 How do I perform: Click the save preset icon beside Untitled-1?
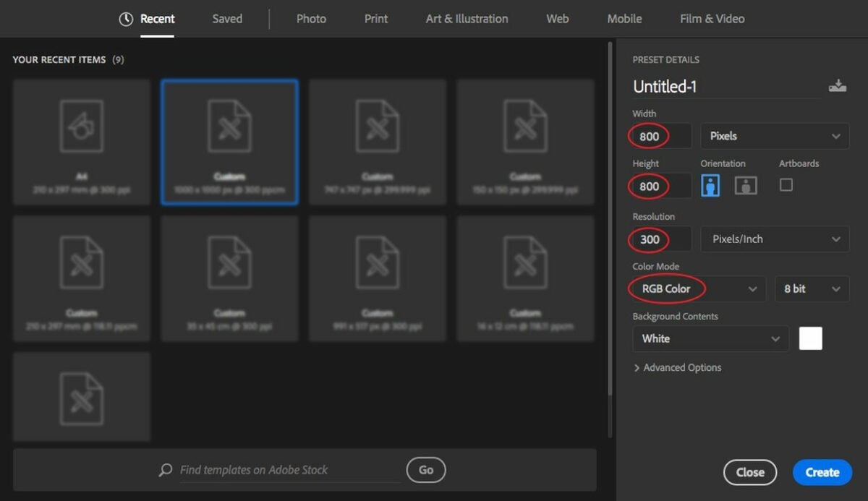click(x=838, y=85)
